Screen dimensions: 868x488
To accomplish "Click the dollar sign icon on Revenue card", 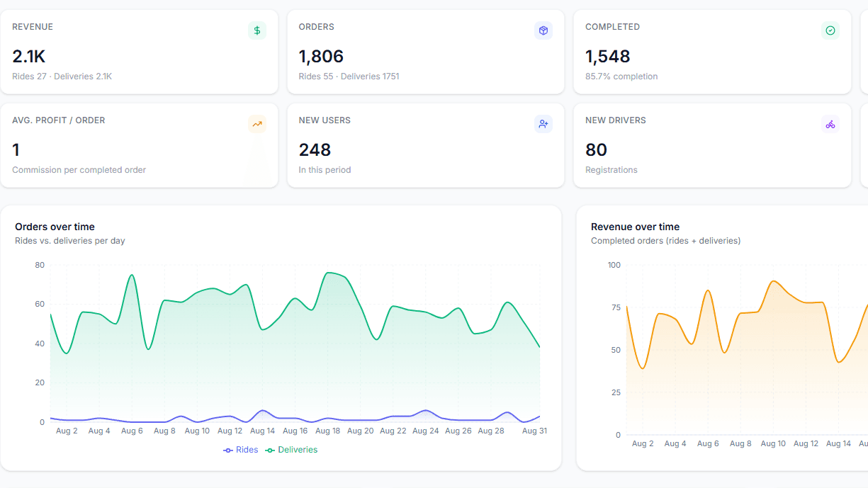I will 257,30.
